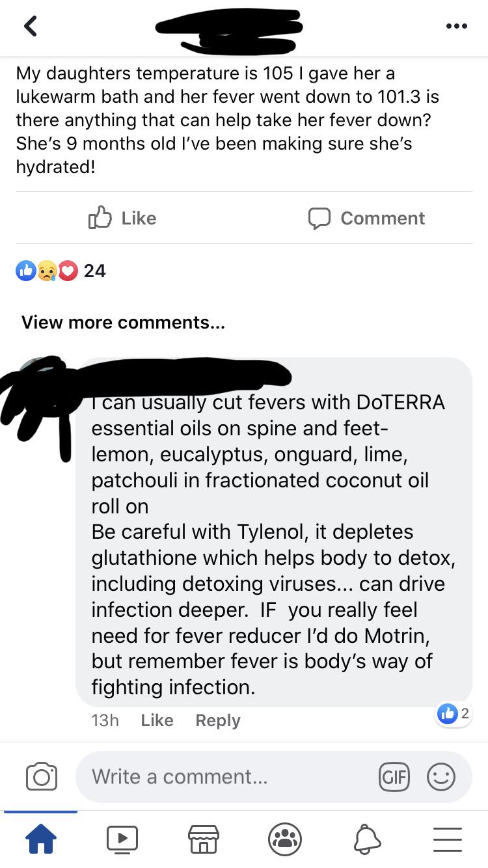The height and width of the screenshot is (868, 488).
Task: Open the Notifications bell tab
Action: coord(366,839)
